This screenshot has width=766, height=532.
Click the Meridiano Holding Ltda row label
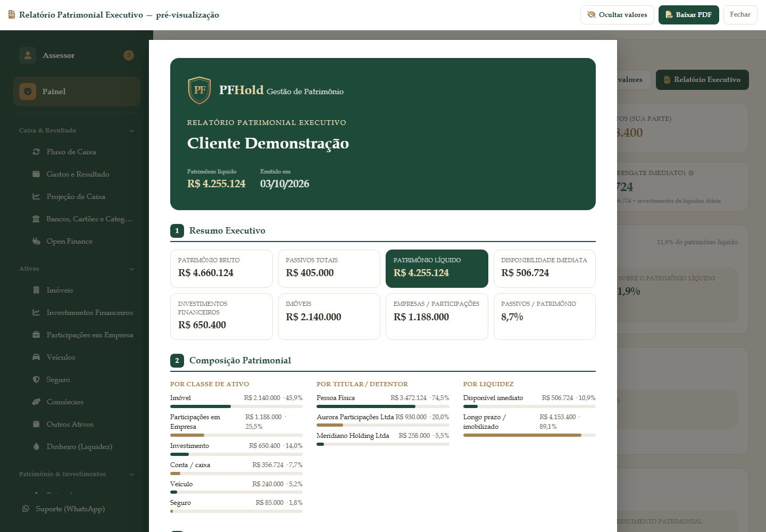tap(353, 436)
